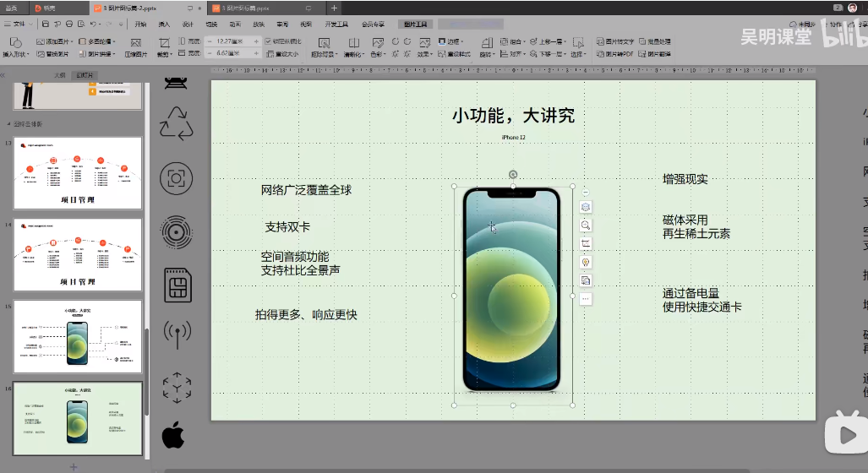This screenshot has width=868, height=473.
Task: Click the 替换图片 replace picture button
Action: [x=52, y=54]
